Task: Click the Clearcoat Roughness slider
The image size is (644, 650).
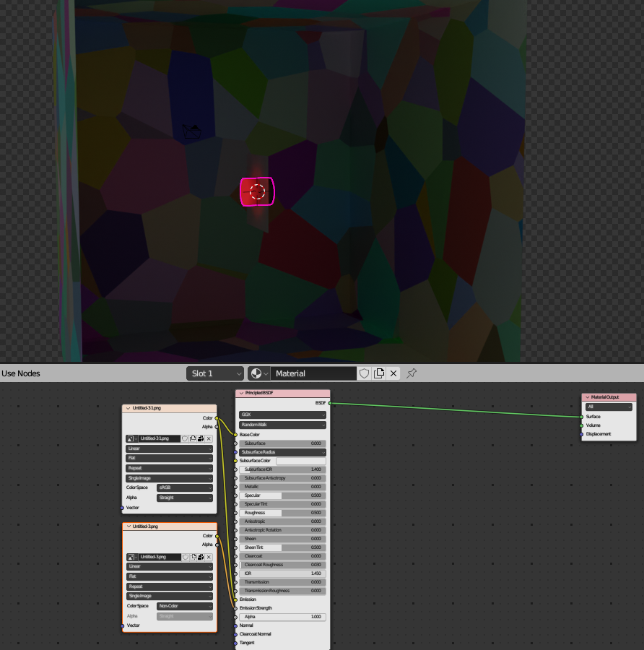Action: (x=282, y=565)
